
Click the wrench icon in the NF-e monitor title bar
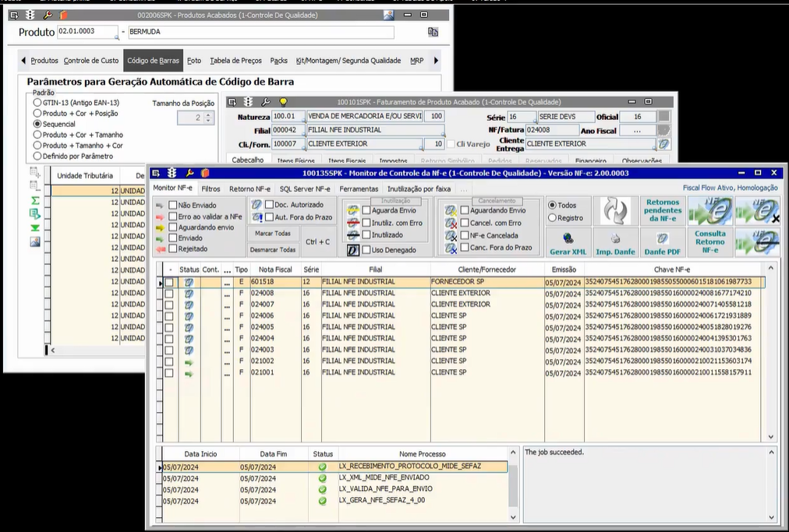point(189,173)
